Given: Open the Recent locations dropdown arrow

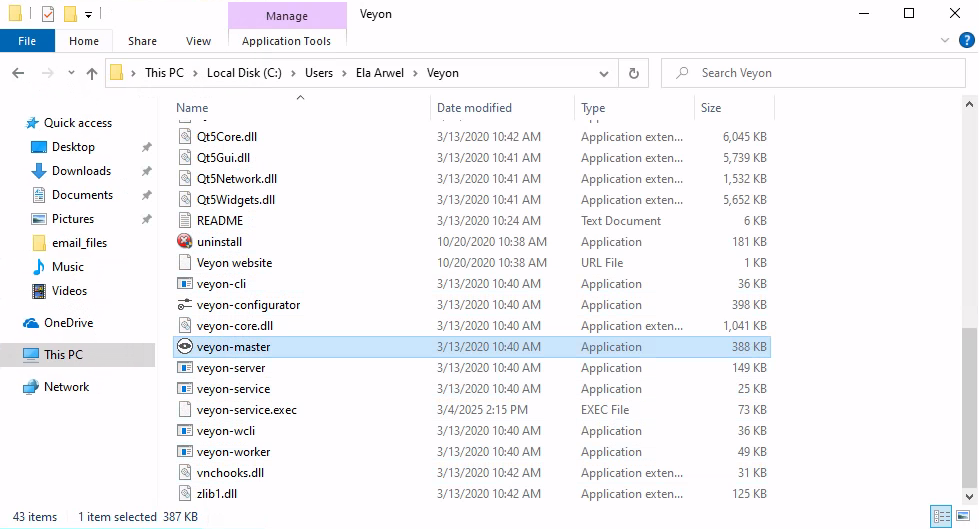Looking at the screenshot, I should click(71, 73).
